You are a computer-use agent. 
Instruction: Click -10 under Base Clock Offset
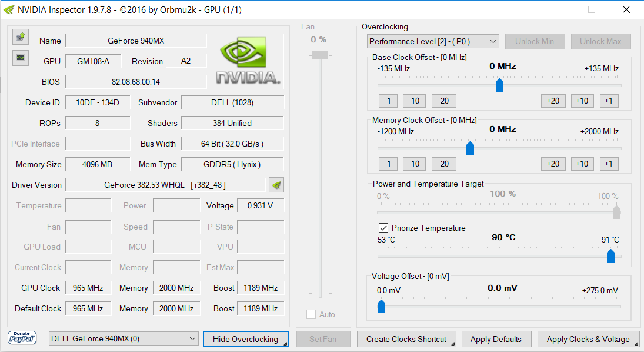pos(414,101)
